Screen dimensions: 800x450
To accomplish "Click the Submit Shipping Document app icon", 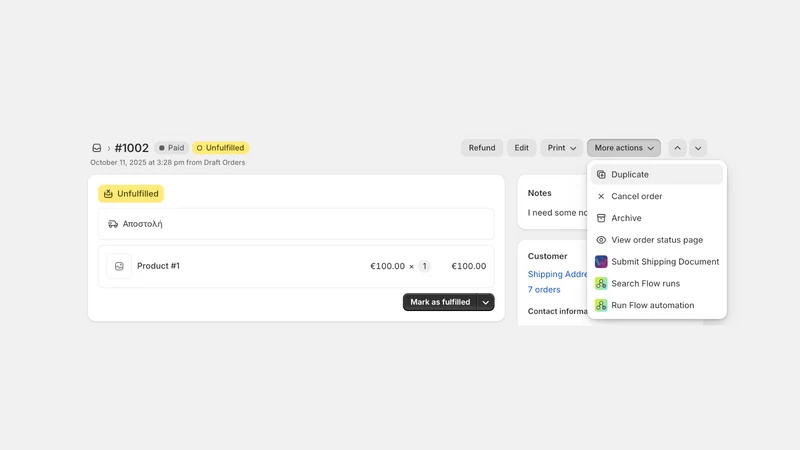I will [601, 262].
